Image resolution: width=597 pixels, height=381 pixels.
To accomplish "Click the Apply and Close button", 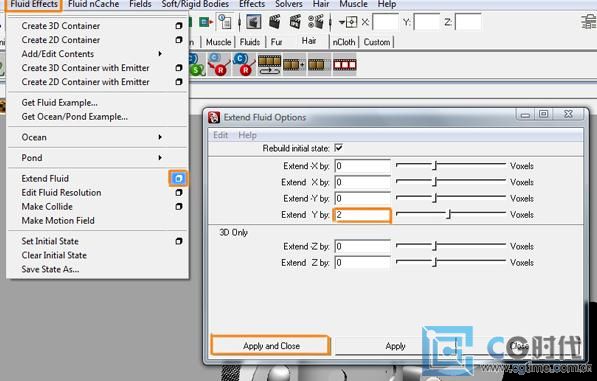I will 271,346.
